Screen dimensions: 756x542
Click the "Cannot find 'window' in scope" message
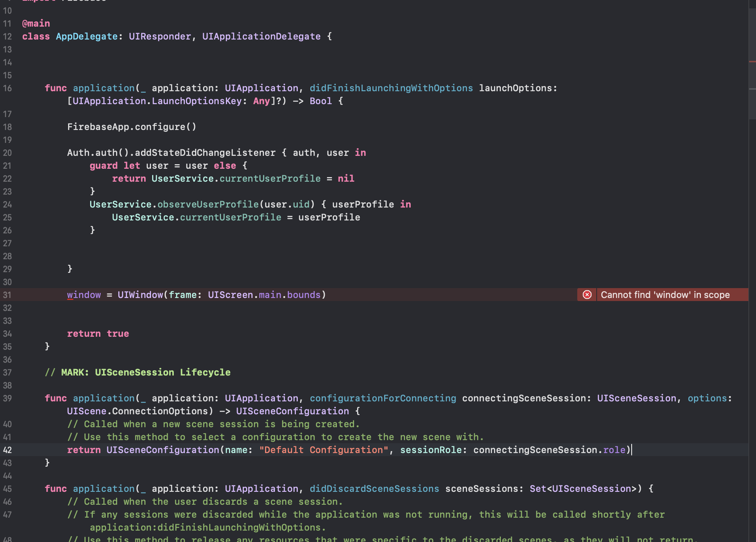pyautogui.click(x=665, y=295)
